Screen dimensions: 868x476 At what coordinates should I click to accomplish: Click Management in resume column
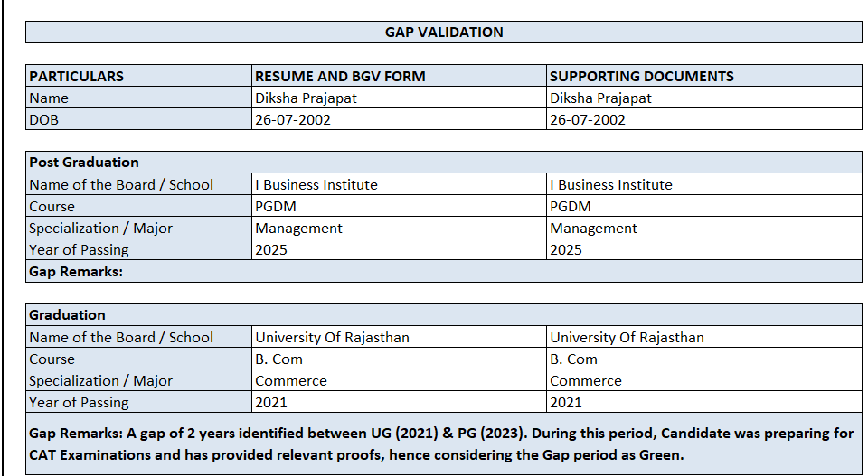(x=298, y=229)
